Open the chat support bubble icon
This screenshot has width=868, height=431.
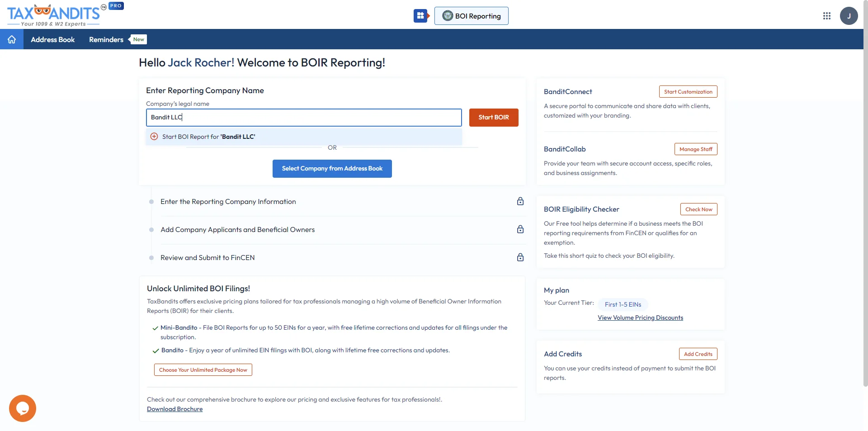pyautogui.click(x=23, y=408)
